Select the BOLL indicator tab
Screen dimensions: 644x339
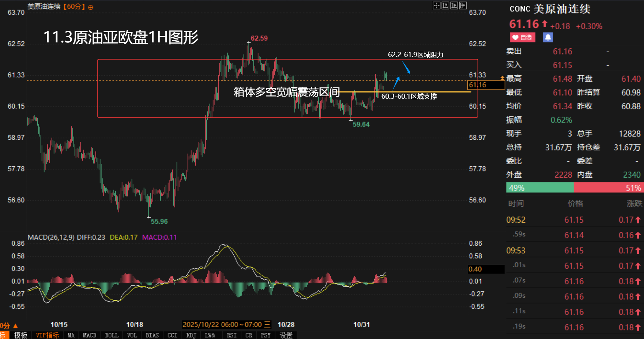pos(112,335)
